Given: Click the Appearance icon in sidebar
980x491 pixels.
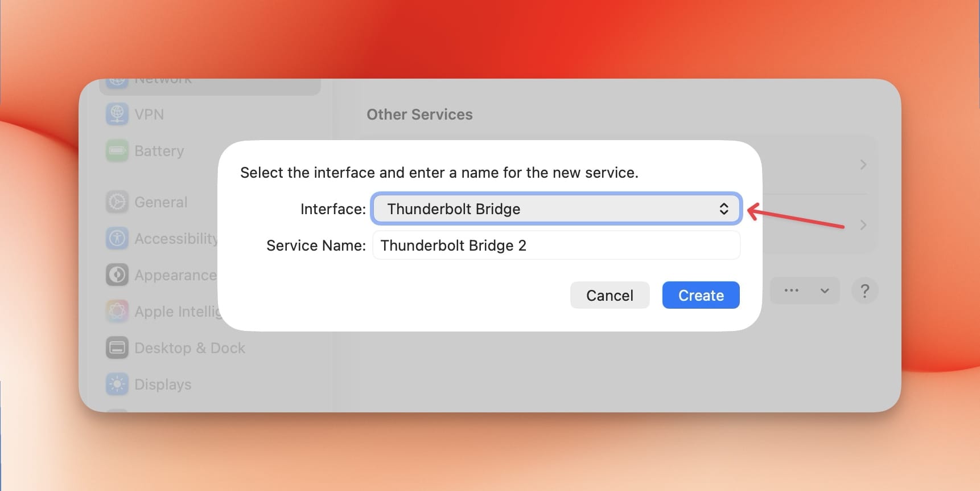Looking at the screenshot, I should click(x=117, y=275).
